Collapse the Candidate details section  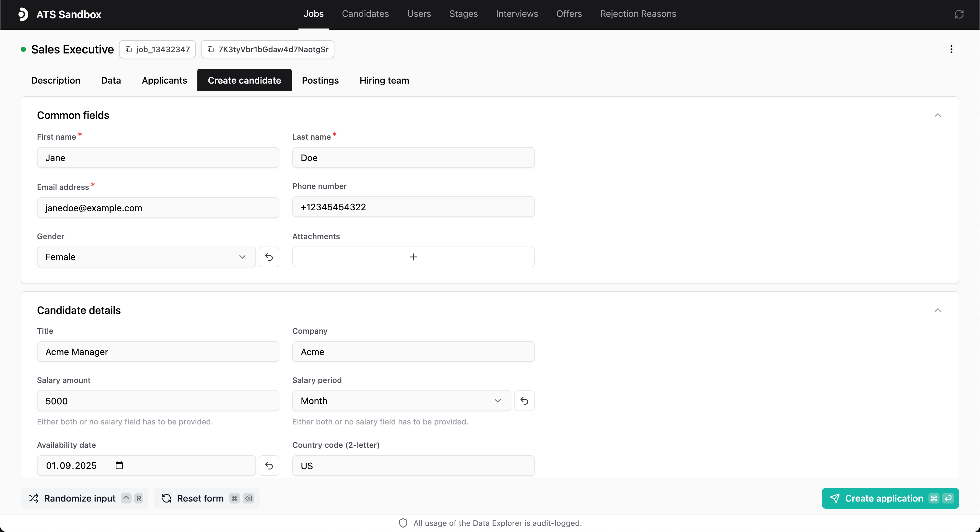click(938, 310)
